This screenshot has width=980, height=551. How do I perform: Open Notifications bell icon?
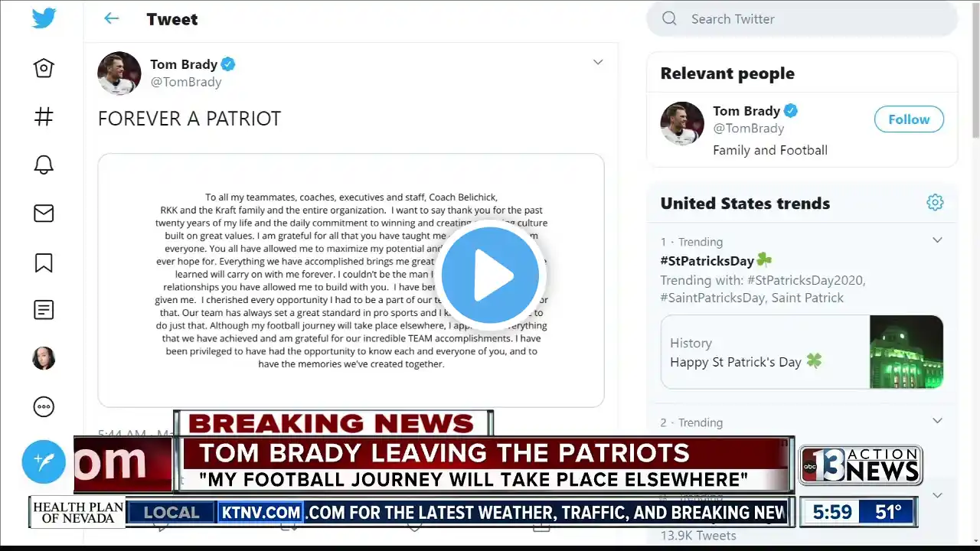(x=44, y=165)
